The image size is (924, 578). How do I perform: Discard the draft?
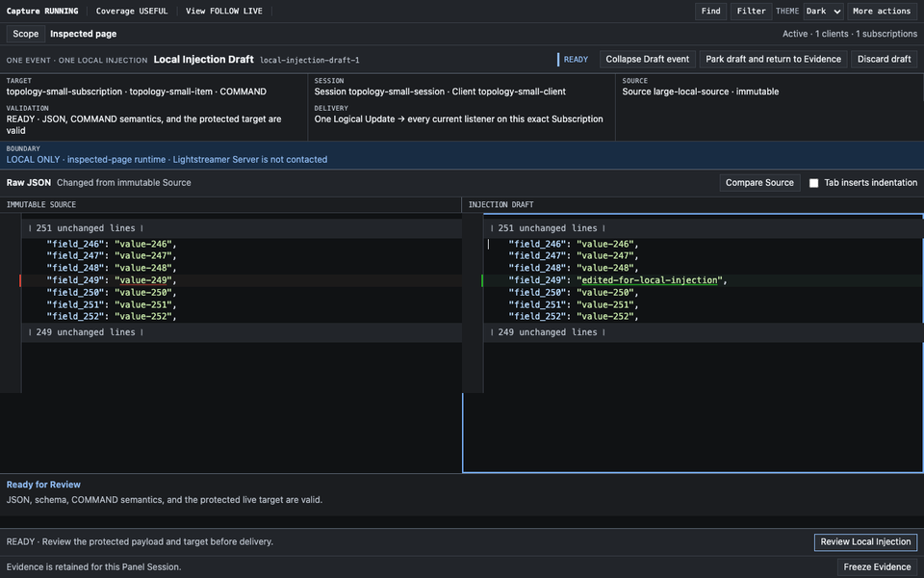point(884,59)
